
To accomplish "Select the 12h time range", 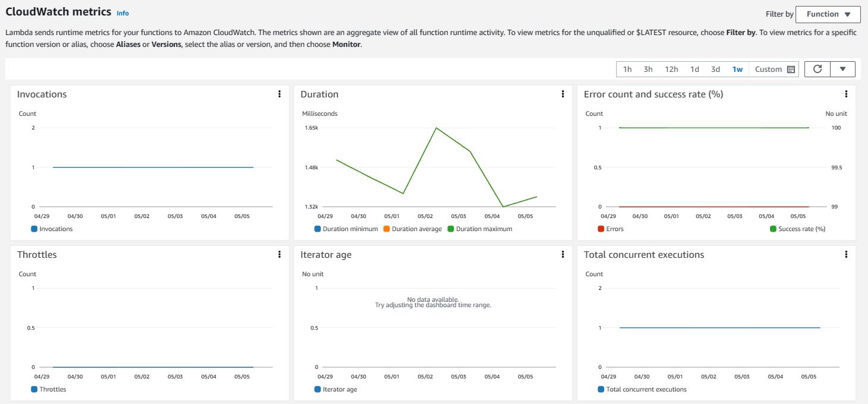I will tap(671, 70).
